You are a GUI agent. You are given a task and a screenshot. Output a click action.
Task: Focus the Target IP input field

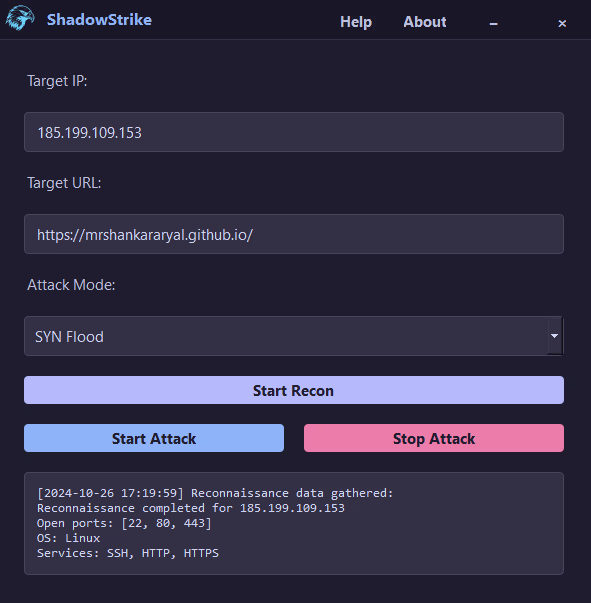point(294,132)
